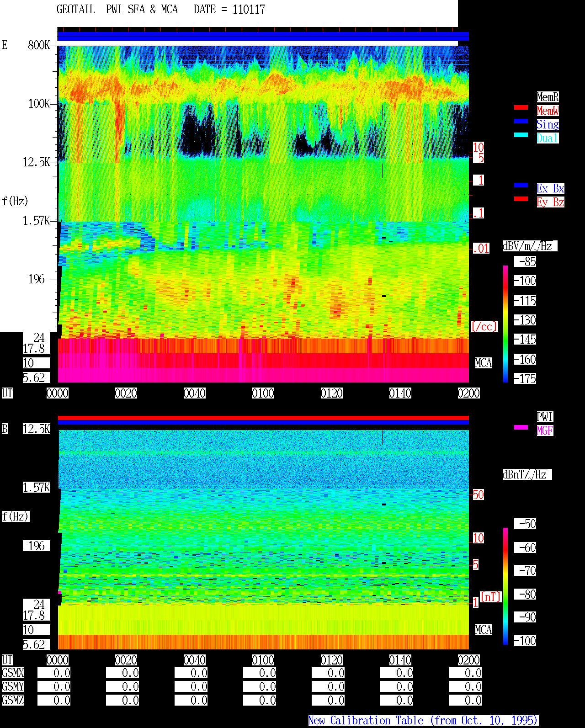
Task: Click the magenta MGF legend swatch
Action: (521, 427)
